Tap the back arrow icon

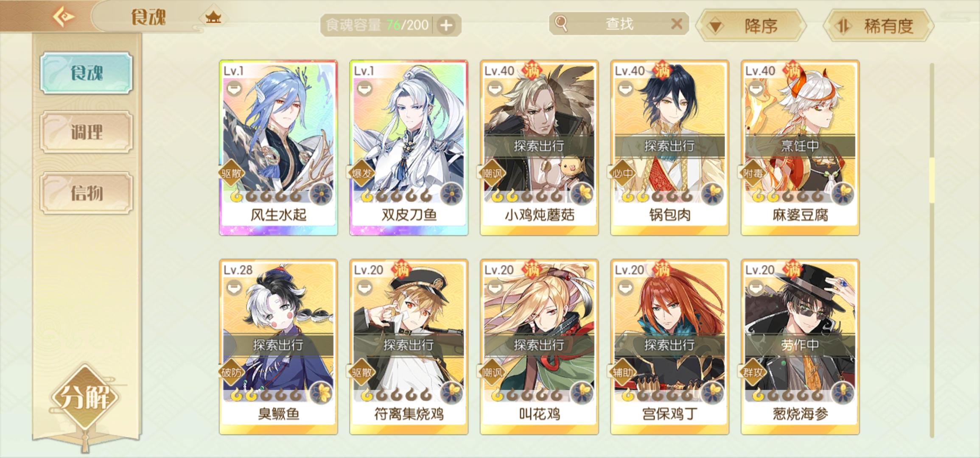click(64, 17)
